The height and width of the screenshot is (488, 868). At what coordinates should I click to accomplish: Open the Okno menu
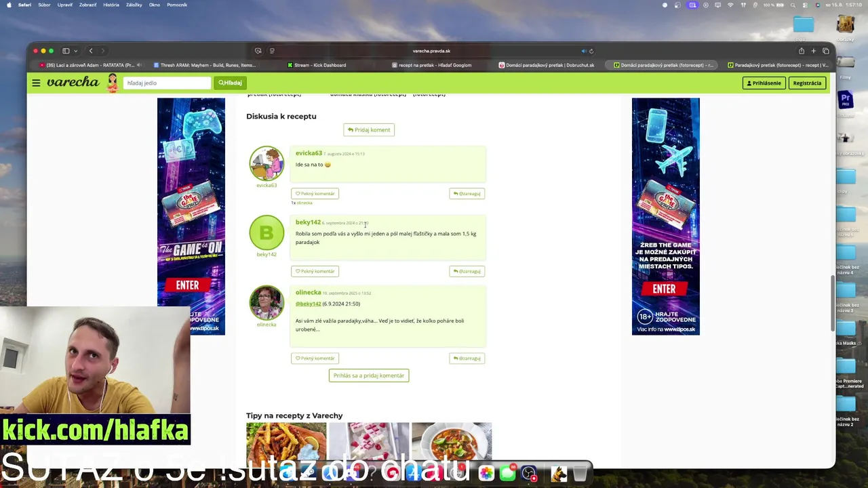pos(155,5)
